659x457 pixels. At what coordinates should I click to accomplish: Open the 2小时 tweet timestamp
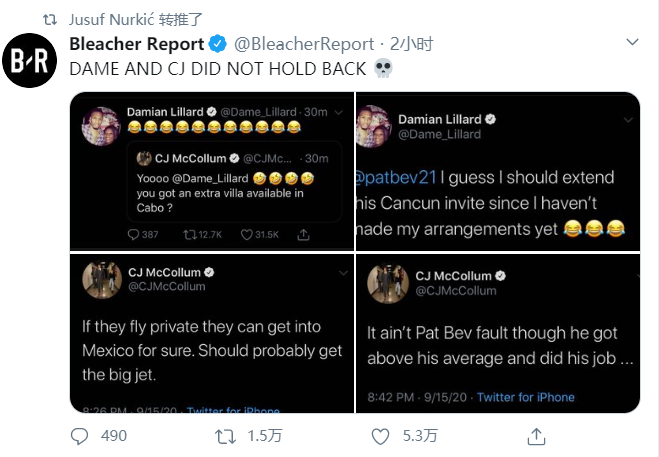point(411,44)
